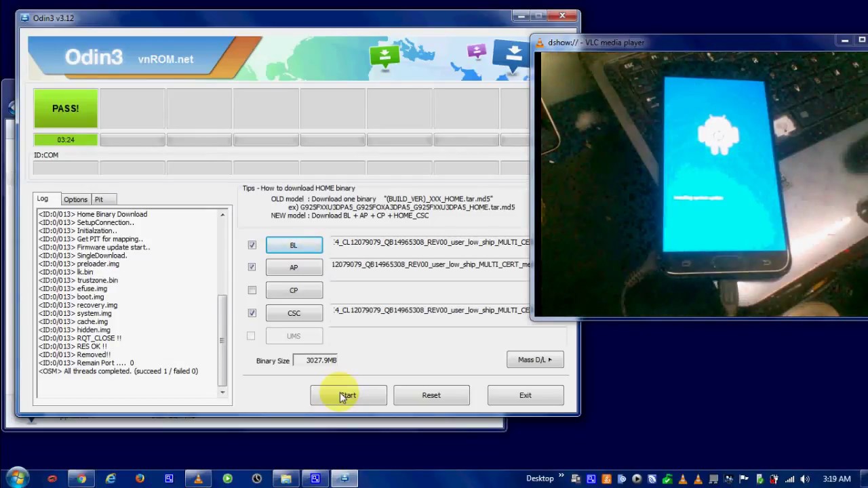868x488 pixels.
Task: Click the Desktop toolbar label in taskbar
Action: click(540, 479)
